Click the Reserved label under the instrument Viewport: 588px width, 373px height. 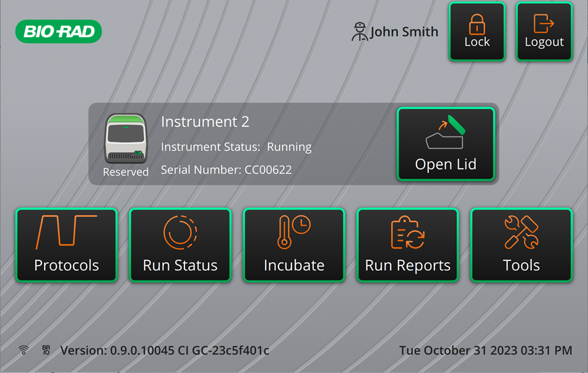click(126, 172)
